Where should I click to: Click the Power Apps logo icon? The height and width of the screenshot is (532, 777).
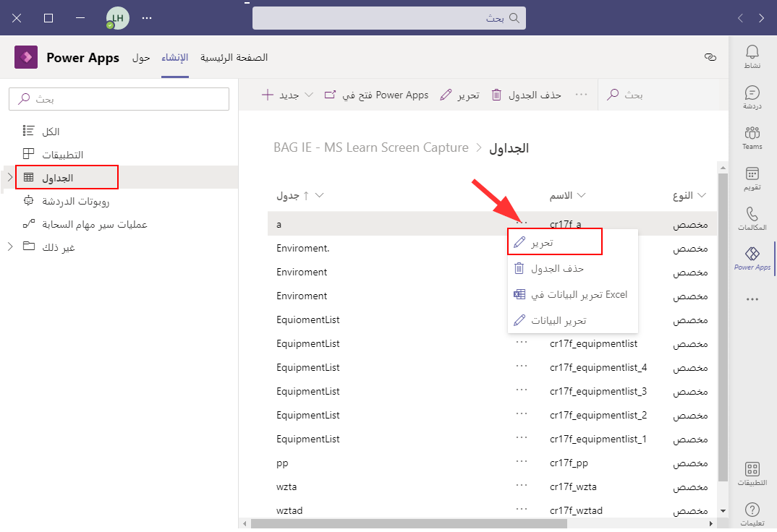click(x=26, y=57)
